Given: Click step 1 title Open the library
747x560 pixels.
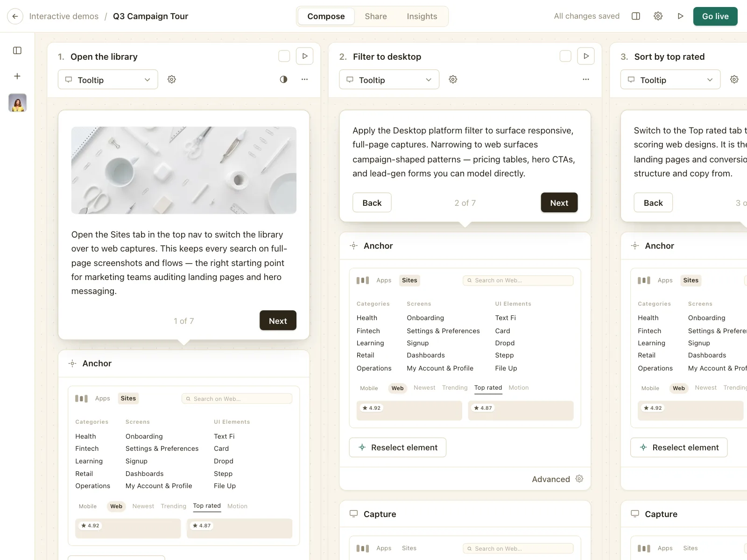Looking at the screenshot, I should pyautogui.click(x=104, y=56).
